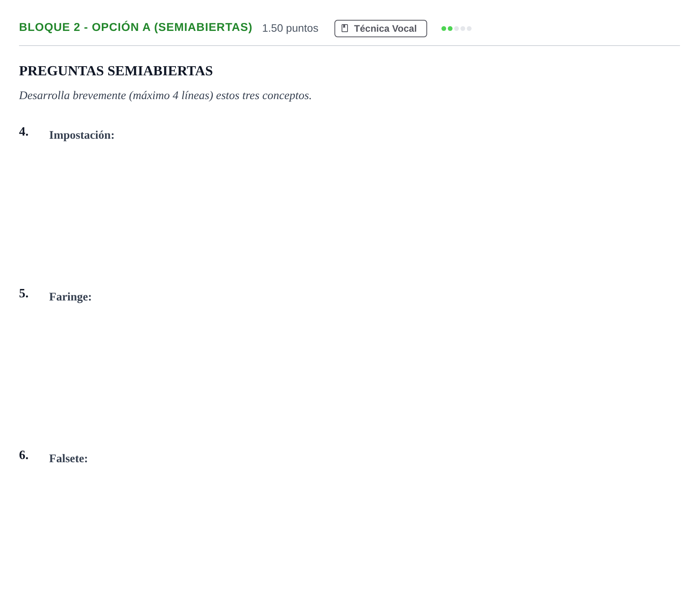The height and width of the screenshot is (616, 699).
Task: Click the Técnica Vocal tag button
Action: pyautogui.click(x=380, y=29)
